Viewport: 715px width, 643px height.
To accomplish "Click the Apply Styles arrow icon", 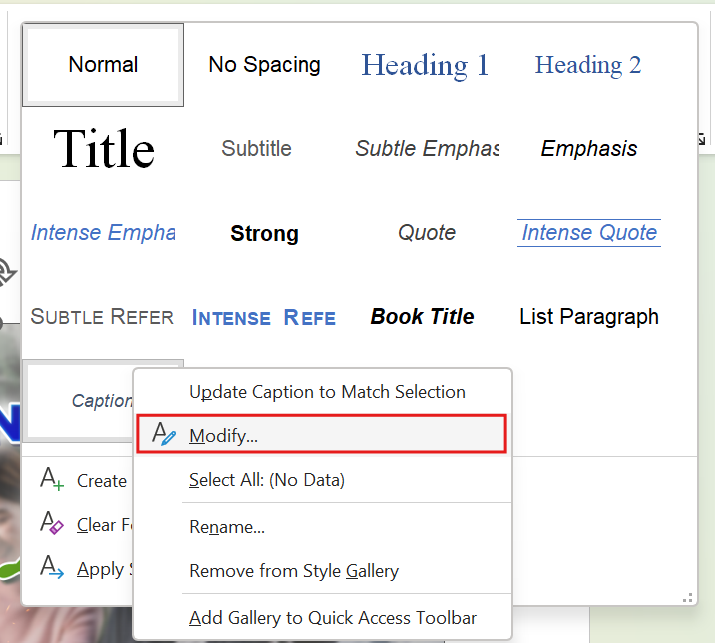I will pyautogui.click(x=52, y=567).
